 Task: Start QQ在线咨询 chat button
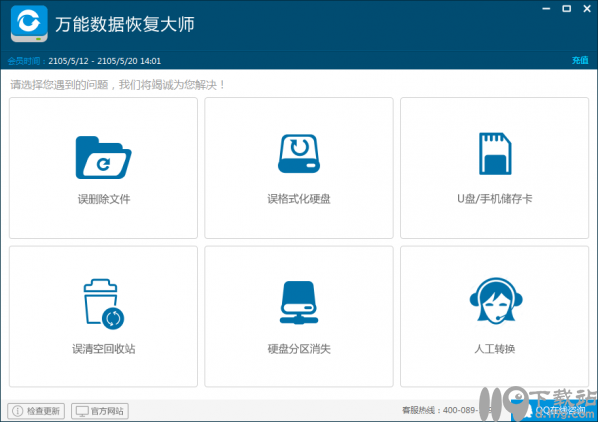[x=554, y=411]
